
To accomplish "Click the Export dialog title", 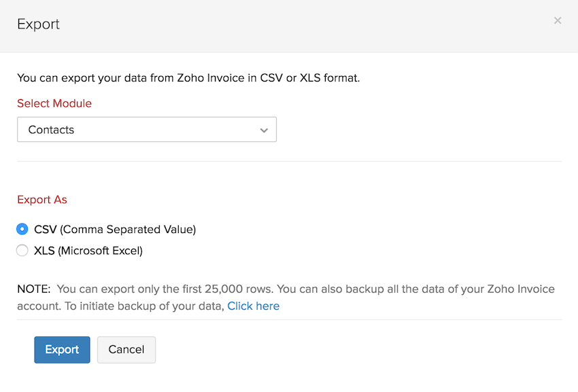I will (38, 24).
